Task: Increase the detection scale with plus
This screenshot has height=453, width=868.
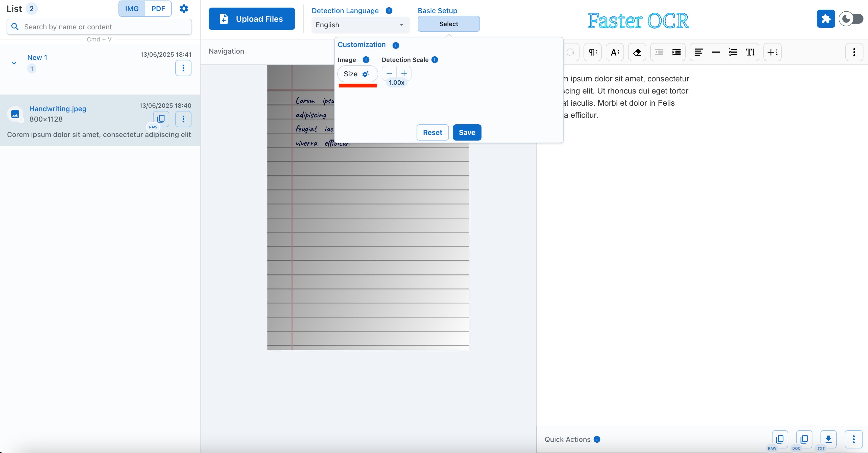Action: click(x=404, y=73)
